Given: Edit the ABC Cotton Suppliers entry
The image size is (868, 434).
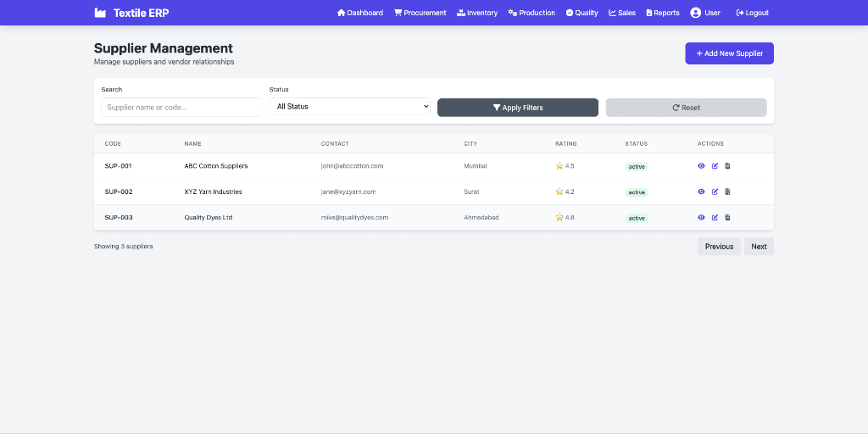Looking at the screenshot, I should pyautogui.click(x=715, y=166).
